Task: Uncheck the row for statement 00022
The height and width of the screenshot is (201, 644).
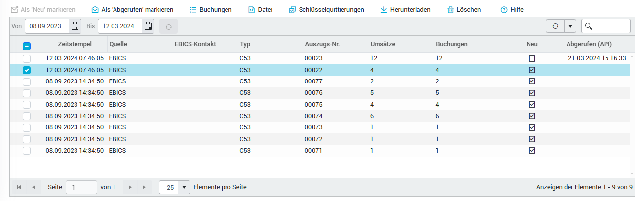Action: (x=27, y=70)
